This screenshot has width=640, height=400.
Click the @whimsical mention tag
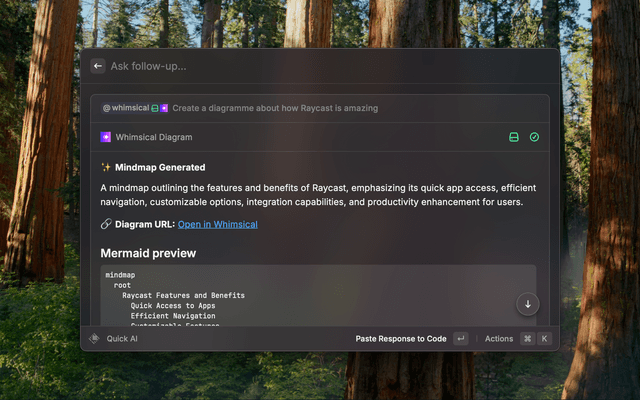pyautogui.click(x=125, y=108)
